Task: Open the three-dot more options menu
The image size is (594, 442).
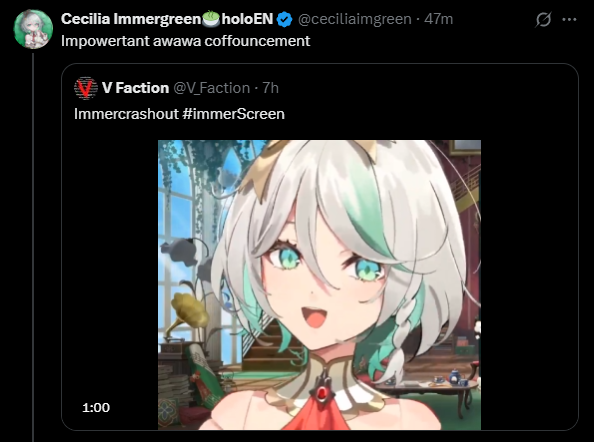Action: coord(569,19)
